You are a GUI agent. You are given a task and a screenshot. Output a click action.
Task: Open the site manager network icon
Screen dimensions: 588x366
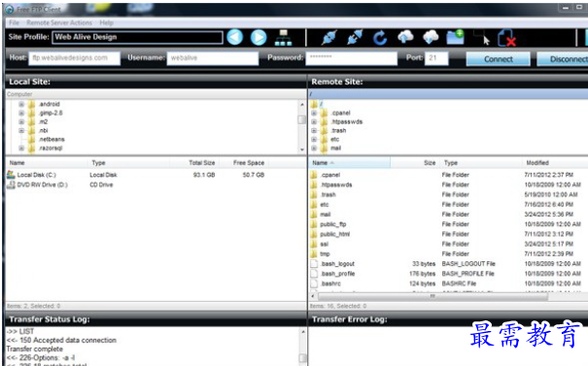point(283,38)
